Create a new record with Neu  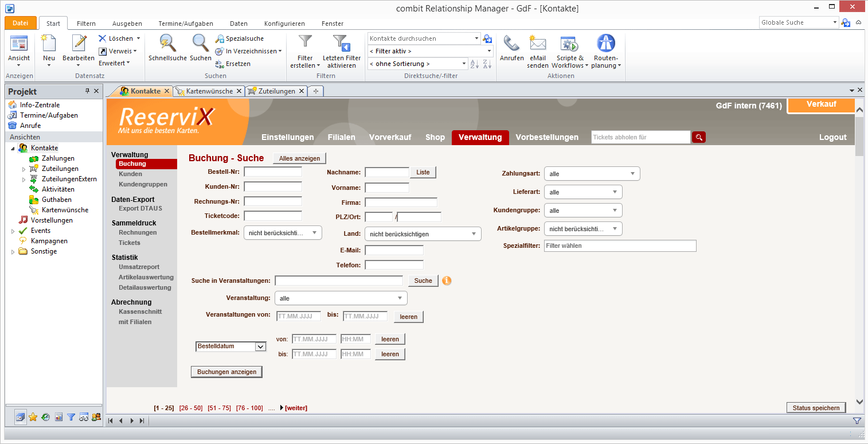(x=49, y=50)
